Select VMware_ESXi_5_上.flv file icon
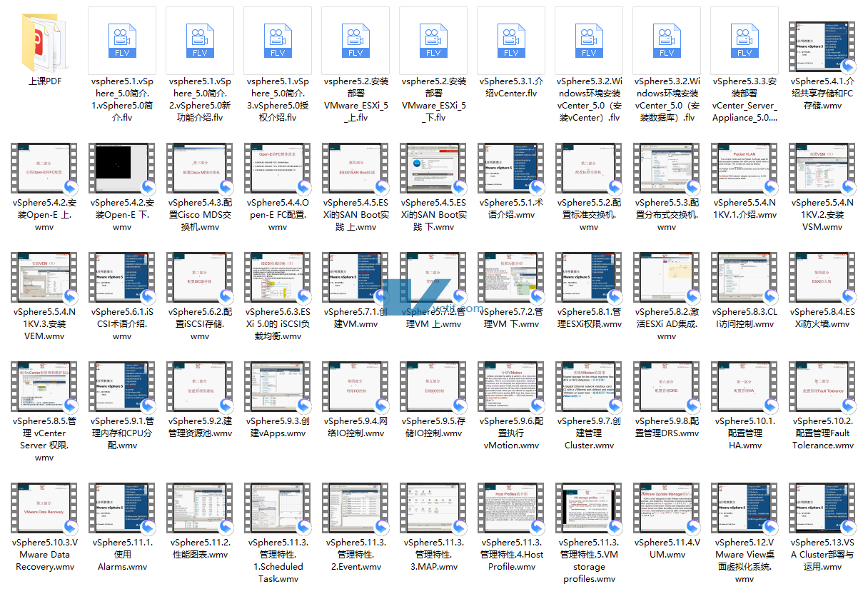Image resolution: width=868 pixels, height=594 pixels. 355,40
